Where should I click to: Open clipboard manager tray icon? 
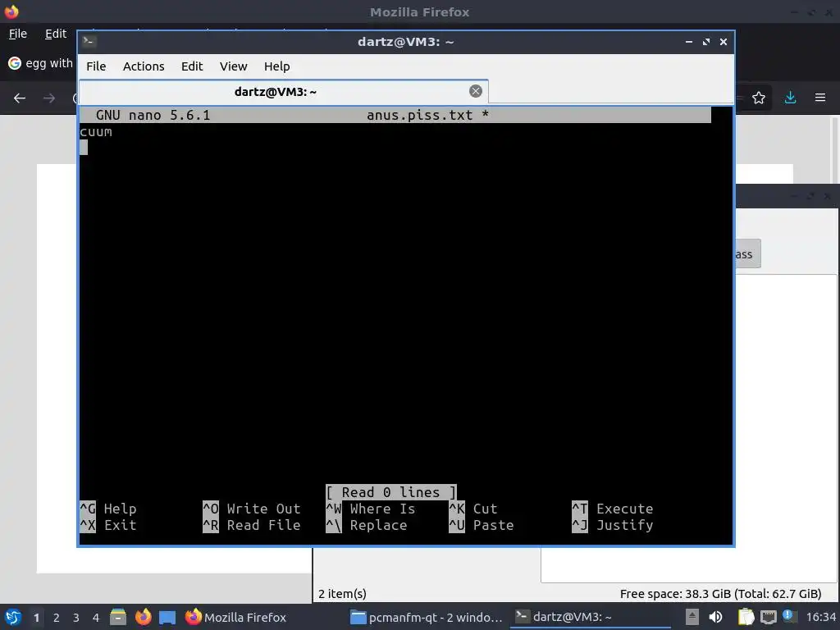746,617
